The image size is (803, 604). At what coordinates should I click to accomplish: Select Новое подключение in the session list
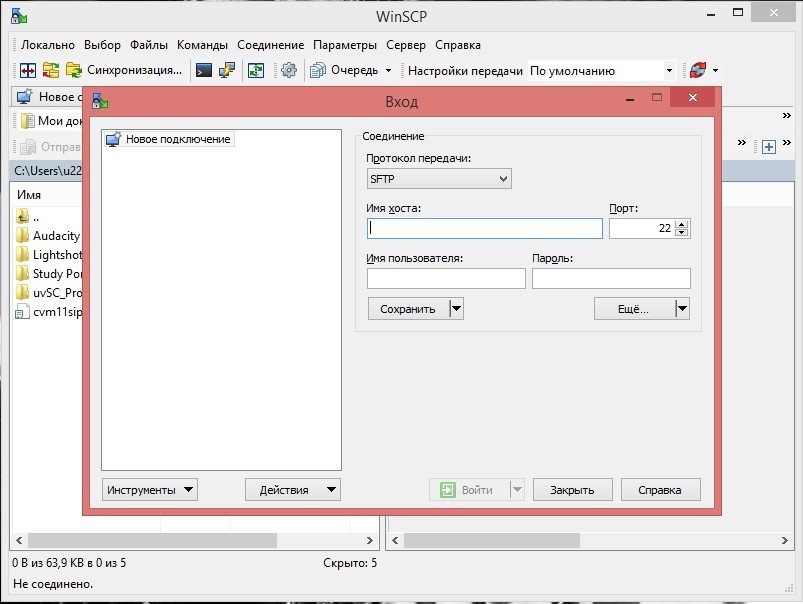pos(170,139)
